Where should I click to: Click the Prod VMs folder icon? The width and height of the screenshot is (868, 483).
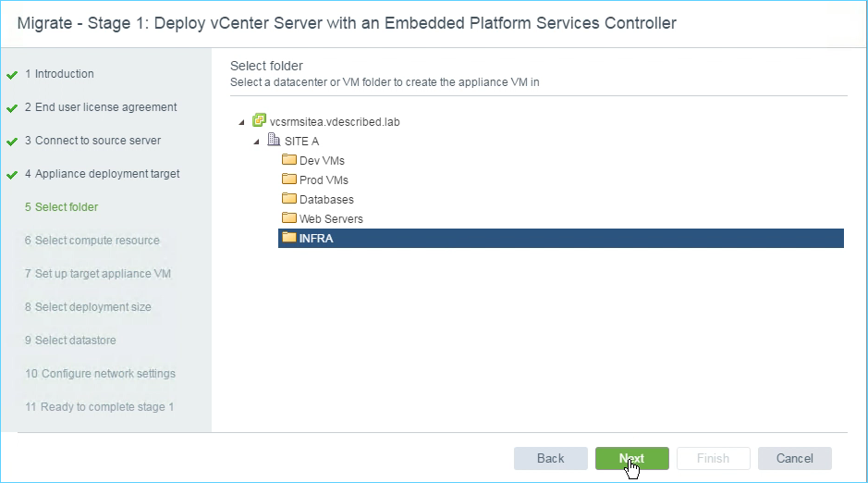click(x=289, y=179)
